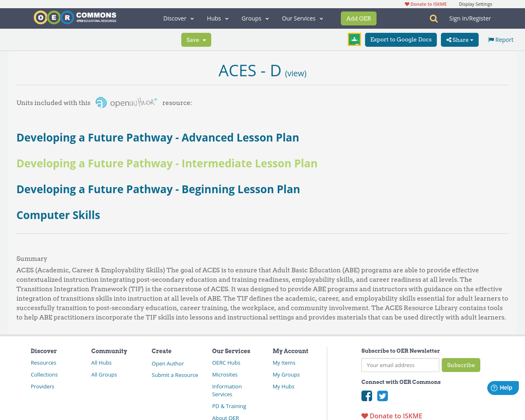Click the Donate to ISKME heart icon

(x=406, y=3)
